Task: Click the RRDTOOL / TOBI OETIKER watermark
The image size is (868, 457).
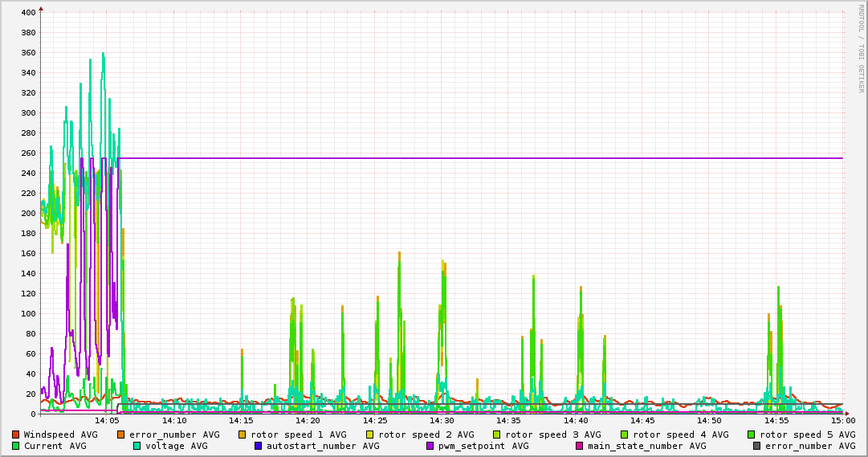Action: click(860, 48)
